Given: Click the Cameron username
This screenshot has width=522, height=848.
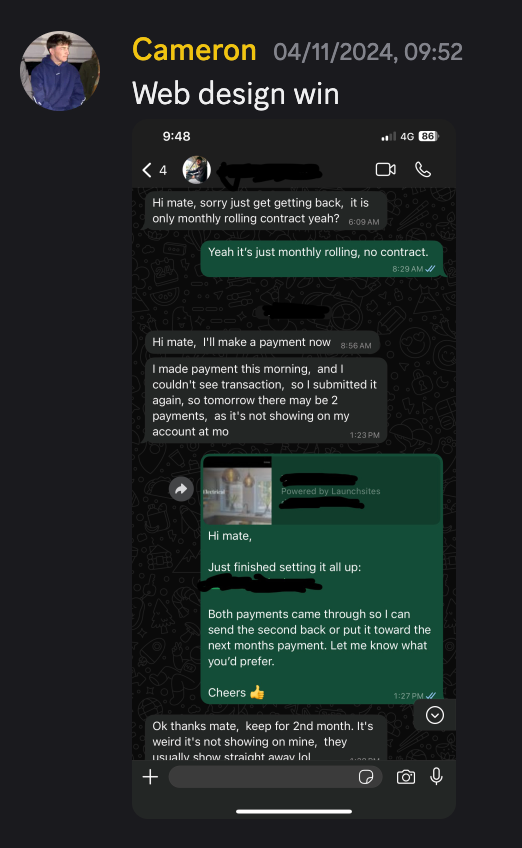Looking at the screenshot, I should click(194, 50).
